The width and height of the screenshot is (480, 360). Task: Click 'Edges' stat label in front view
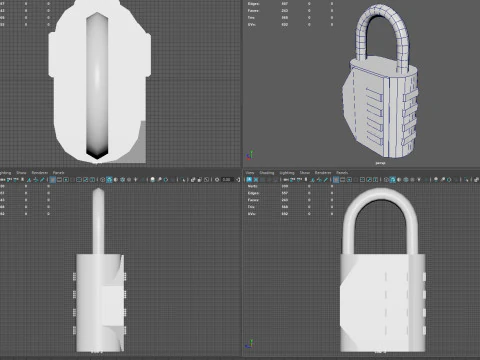(x=253, y=193)
